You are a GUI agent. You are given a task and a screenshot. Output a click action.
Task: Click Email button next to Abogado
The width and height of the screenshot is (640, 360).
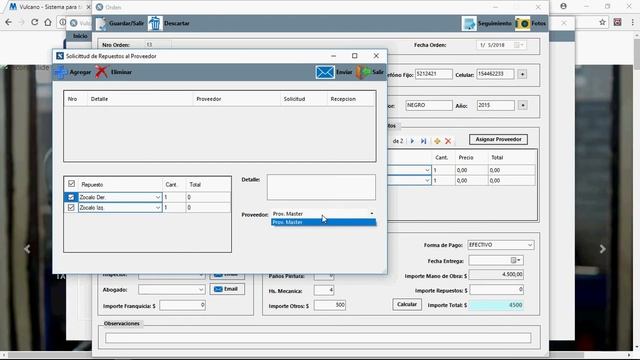coord(227,289)
